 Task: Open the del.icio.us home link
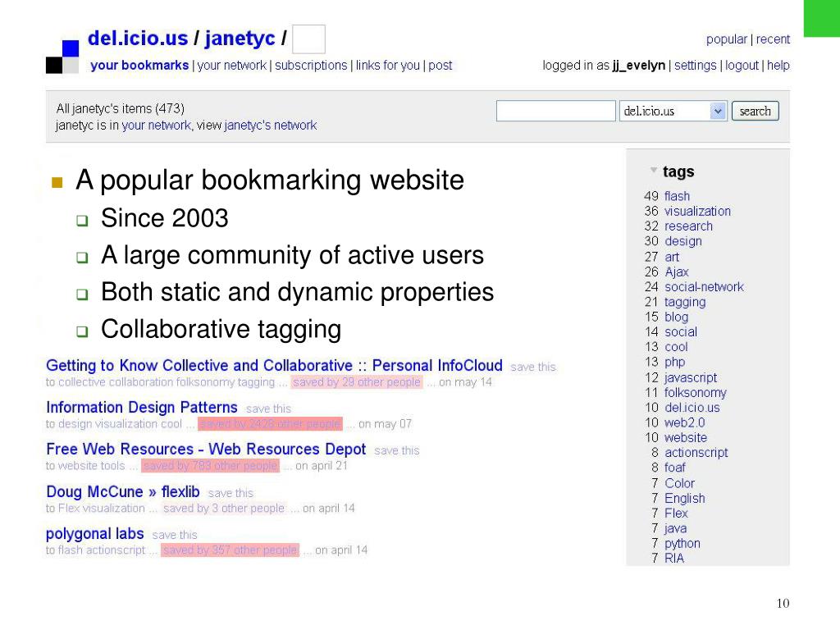[x=138, y=38]
